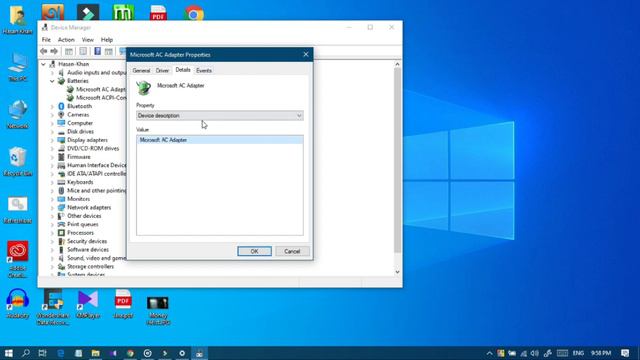Click the Forward arrow in Device Manager toolbar
Screen dimensions: 640x360
point(54,51)
